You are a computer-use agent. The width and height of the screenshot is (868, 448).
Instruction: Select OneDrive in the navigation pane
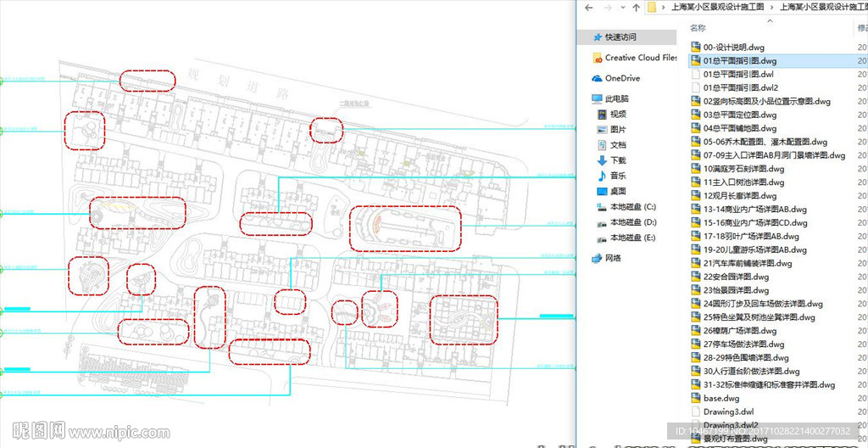coord(622,78)
